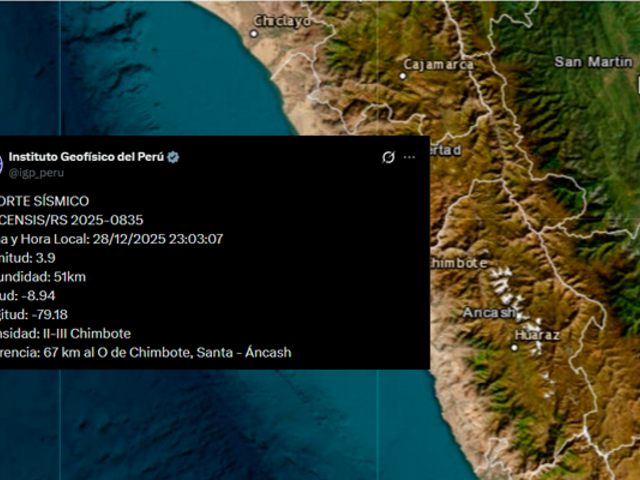Open the tweet's three-dot more menu
Image resolution: width=640 pixels, height=480 pixels.
[410, 157]
